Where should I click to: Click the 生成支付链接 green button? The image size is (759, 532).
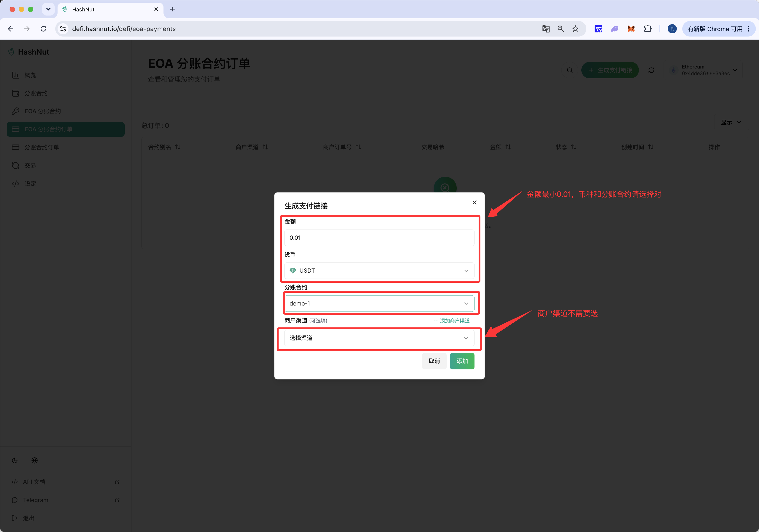[610, 70]
